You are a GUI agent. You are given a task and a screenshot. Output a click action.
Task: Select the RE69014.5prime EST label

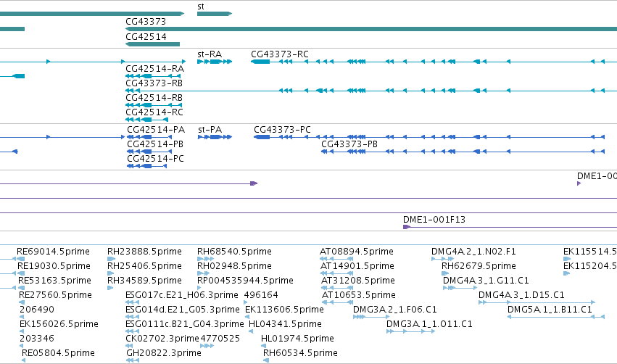[53, 252]
